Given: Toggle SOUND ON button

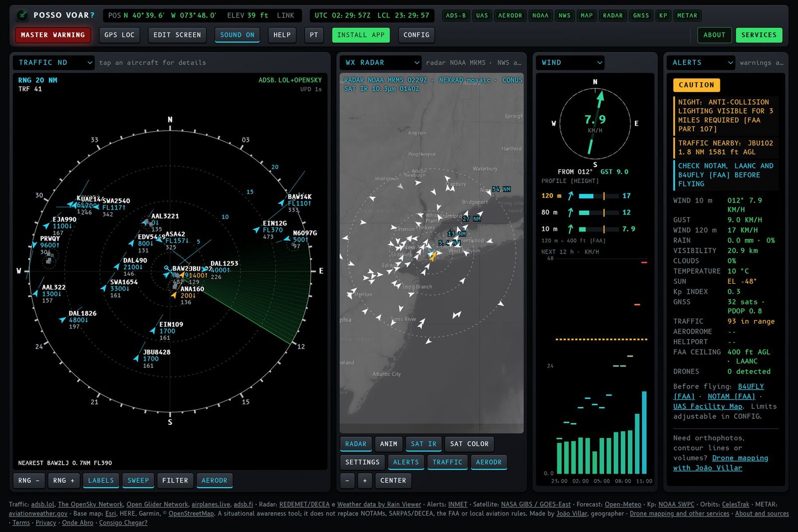Looking at the screenshot, I should pyautogui.click(x=237, y=35).
